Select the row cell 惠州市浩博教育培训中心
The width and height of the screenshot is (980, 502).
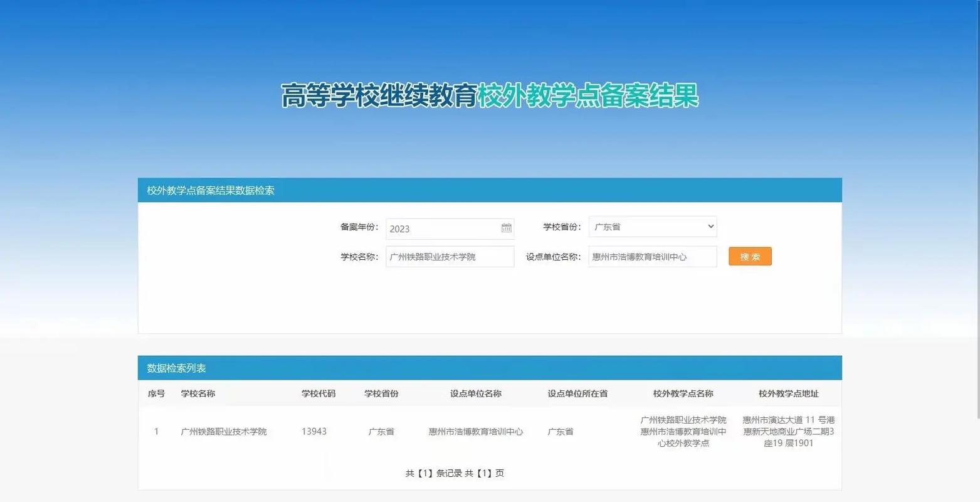tap(476, 432)
